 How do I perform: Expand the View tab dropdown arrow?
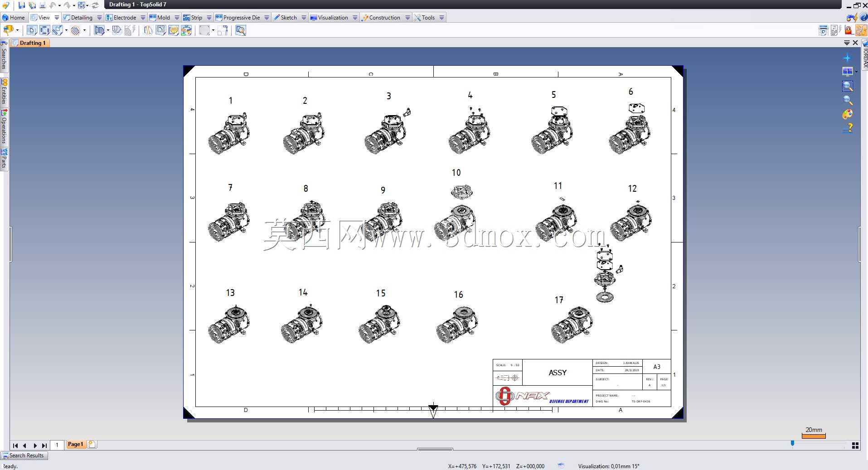coord(56,18)
